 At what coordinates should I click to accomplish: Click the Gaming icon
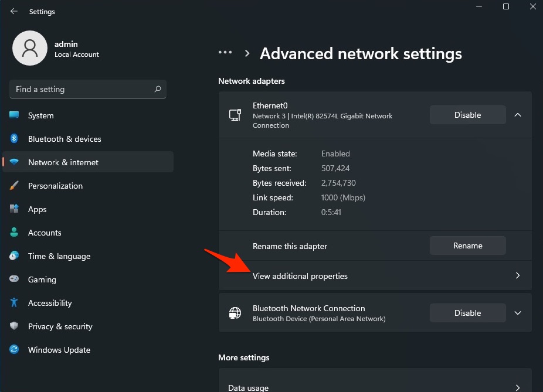(14, 279)
